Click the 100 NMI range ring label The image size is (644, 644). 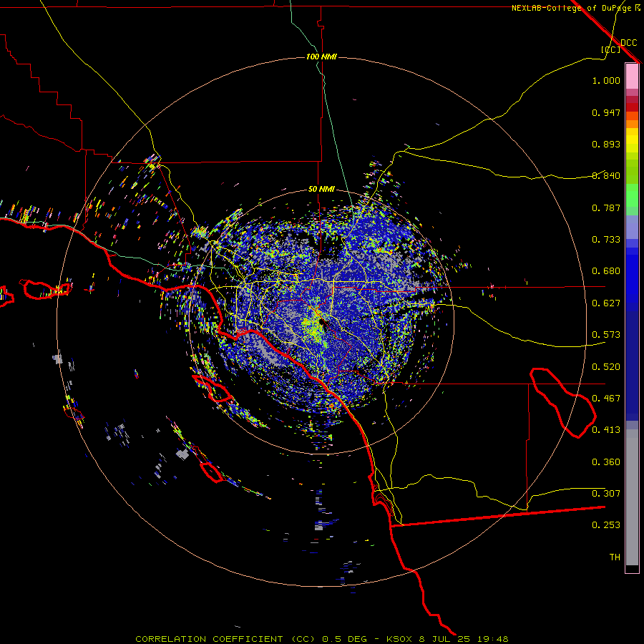(x=321, y=57)
